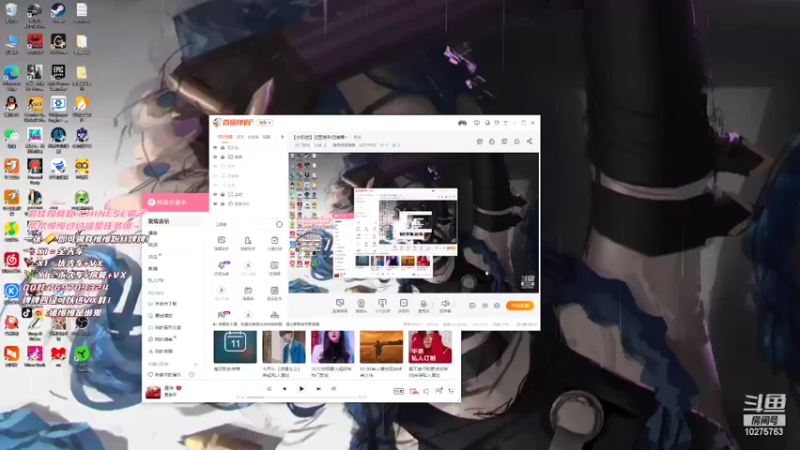Screen dimensions: 800x450
Task: Click the song progress bar in the music player
Action: 302,397
